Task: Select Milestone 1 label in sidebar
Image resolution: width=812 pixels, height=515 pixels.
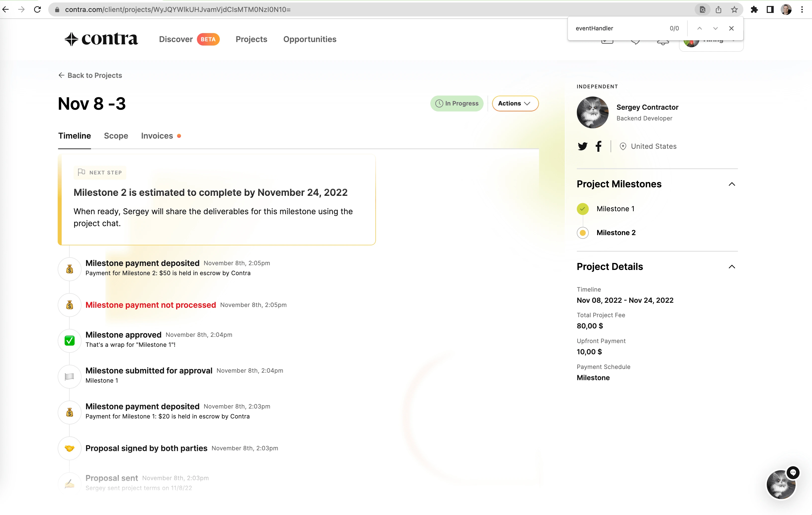Action: 615,209
